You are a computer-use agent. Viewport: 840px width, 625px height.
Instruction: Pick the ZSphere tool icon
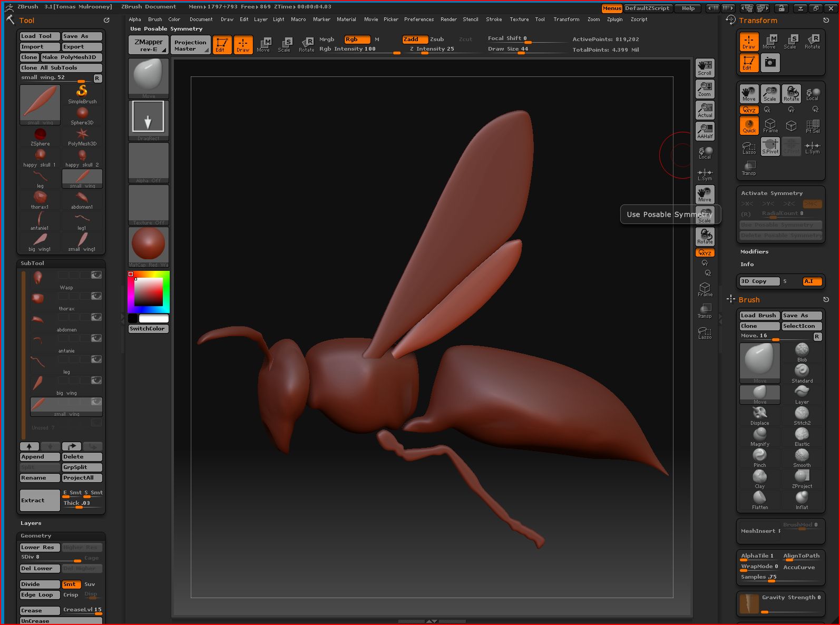pyautogui.click(x=40, y=135)
